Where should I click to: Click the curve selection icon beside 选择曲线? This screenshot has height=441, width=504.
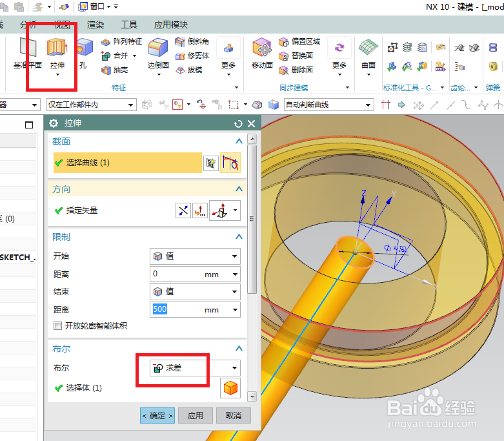tap(230, 163)
